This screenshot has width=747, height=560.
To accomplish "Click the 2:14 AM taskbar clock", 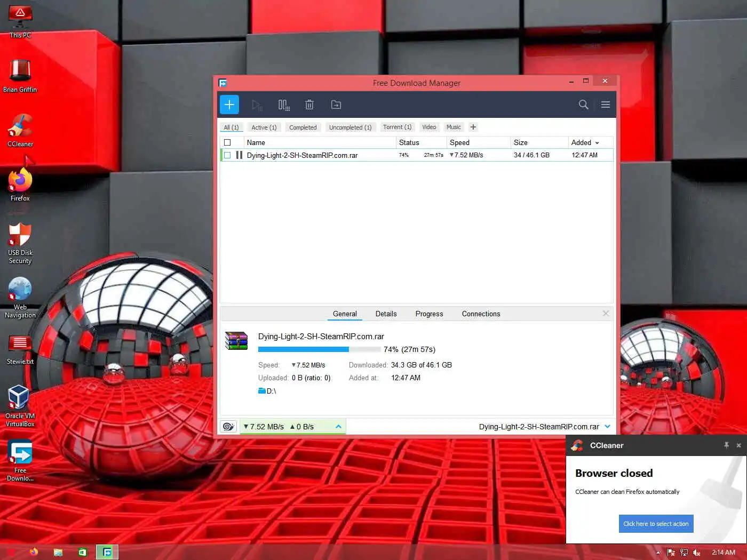I will pyautogui.click(x=724, y=553).
